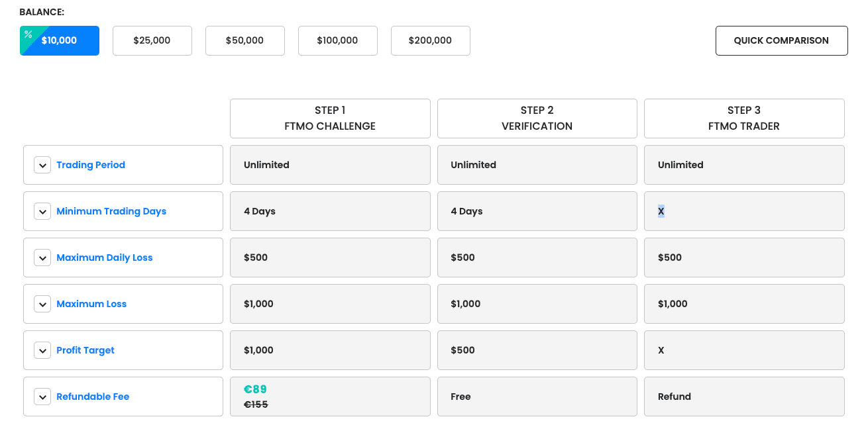Image resolution: width=868 pixels, height=425 pixels.
Task: Click the highlighted X in FTMO Trader column
Action: pyautogui.click(x=661, y=211)
